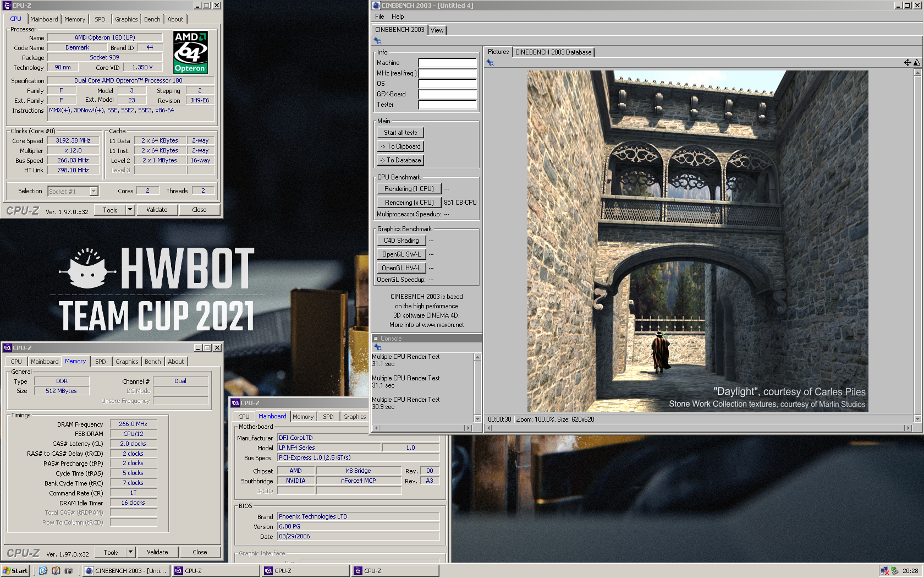Screen dimensions: 924x578
Task: Click the Memory CPU-Z window title bar icon
Action: (8, 348)
